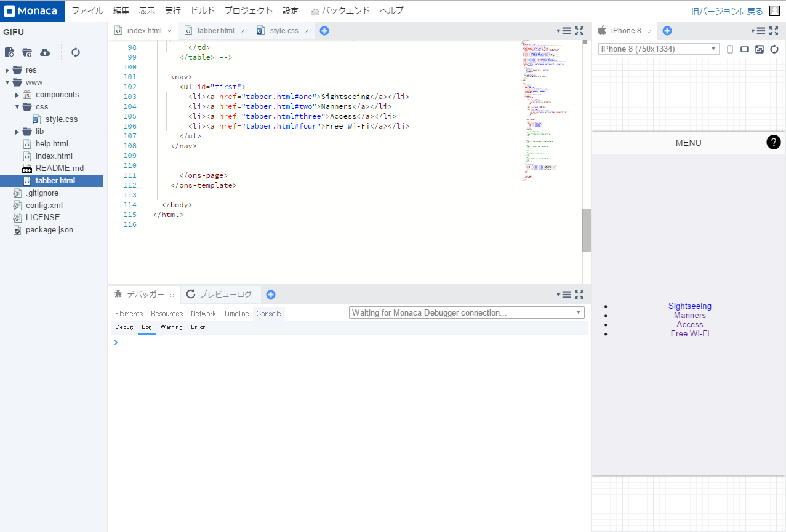Click the new folder icon
This screenshot has height=532, width=786.
click(x=27, y=52)
